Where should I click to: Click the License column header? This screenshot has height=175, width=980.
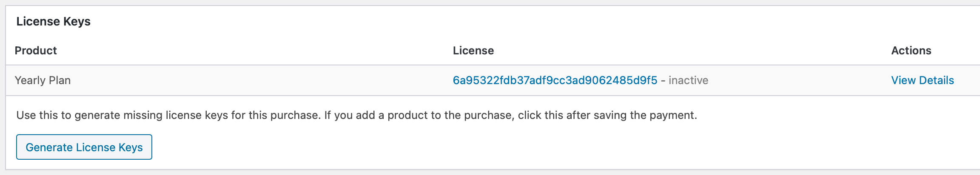tap(473, 51)
